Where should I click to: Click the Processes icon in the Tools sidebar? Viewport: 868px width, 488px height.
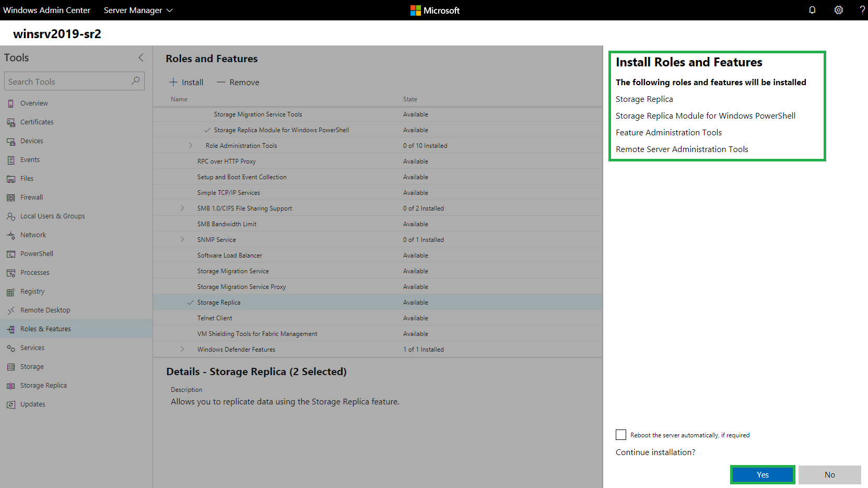11,273
